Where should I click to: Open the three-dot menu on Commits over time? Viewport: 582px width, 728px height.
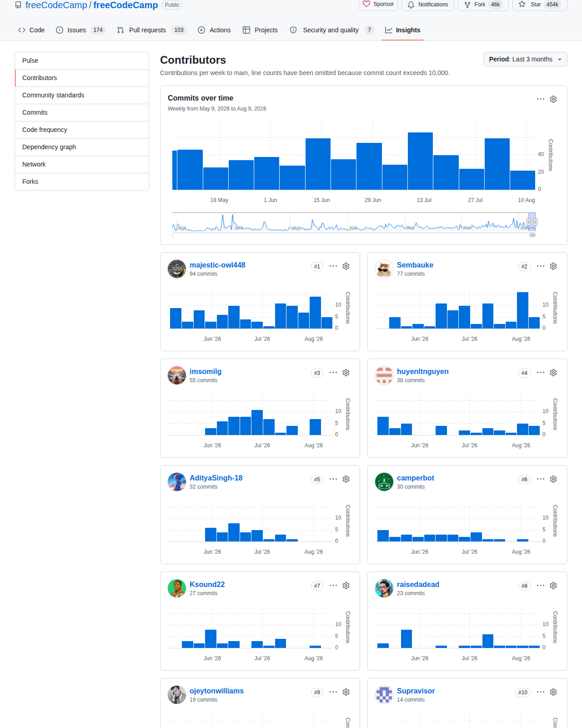pos(541,99)
